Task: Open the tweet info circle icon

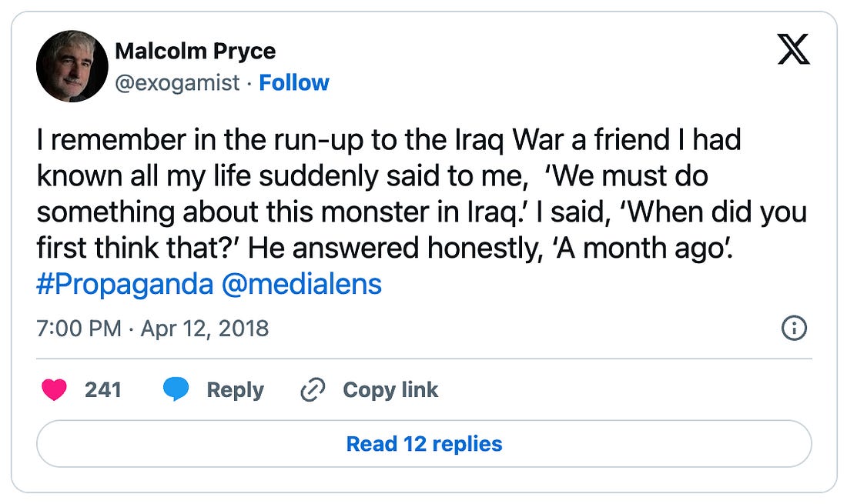Action: (x=793, y=329)
